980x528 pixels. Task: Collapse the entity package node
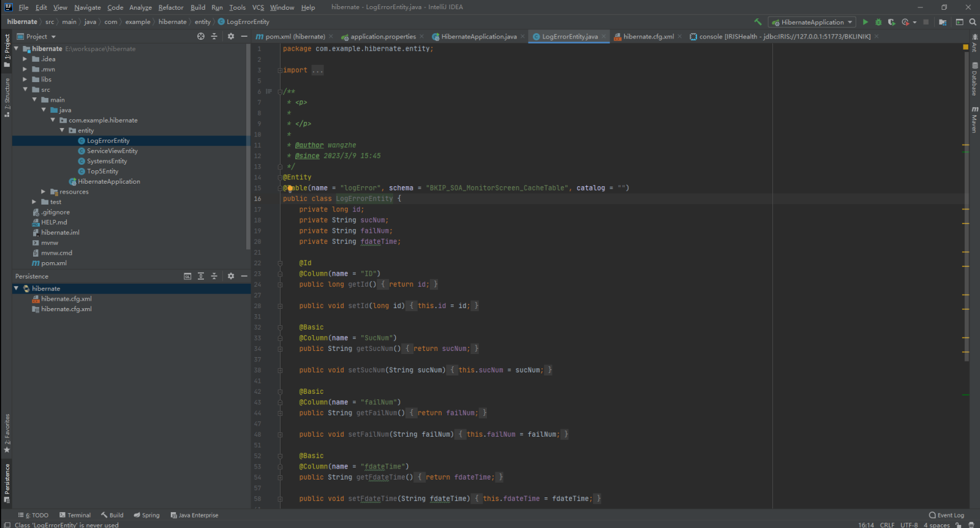point(62,130)
